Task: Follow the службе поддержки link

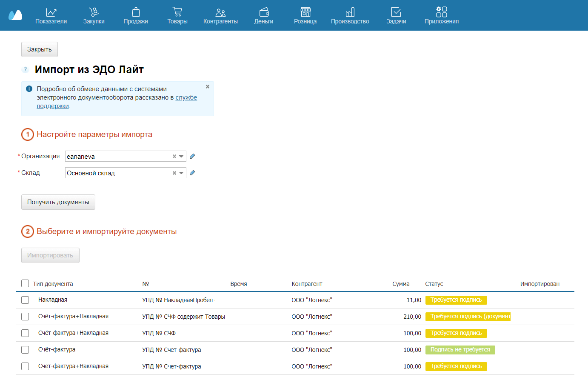Action: pos(117,102)
